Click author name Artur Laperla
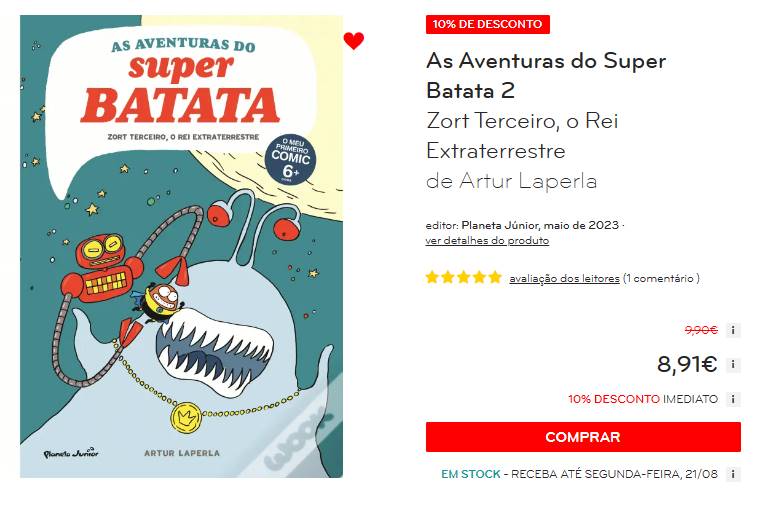The height and width of the screenshot is (510, 765). click(x=528, y=181)
